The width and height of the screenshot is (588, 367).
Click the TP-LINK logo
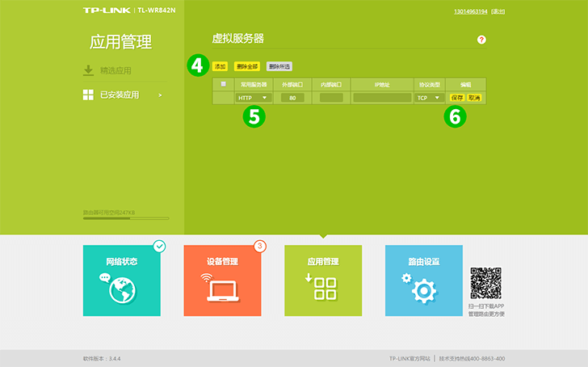(107, 11)
